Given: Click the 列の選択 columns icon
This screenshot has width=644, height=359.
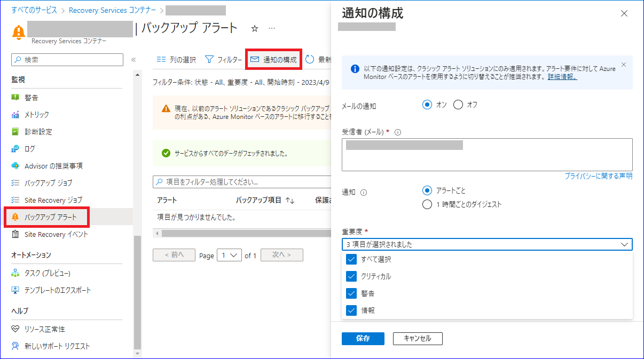Looking at the screenshot, I should [161, 60].
